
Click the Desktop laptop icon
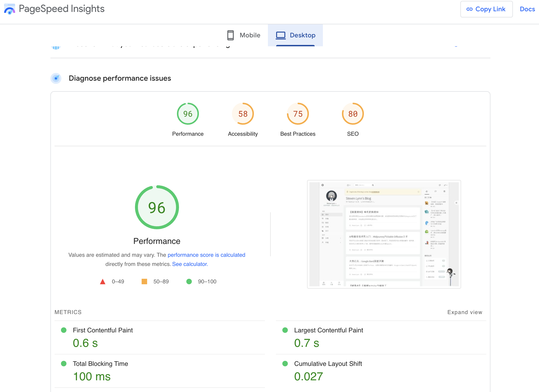281,35
